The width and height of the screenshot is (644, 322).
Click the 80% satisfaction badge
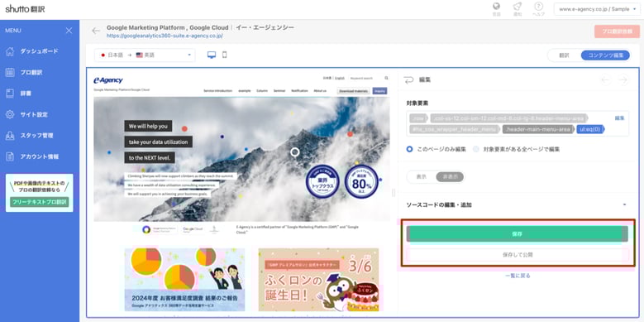361,182
